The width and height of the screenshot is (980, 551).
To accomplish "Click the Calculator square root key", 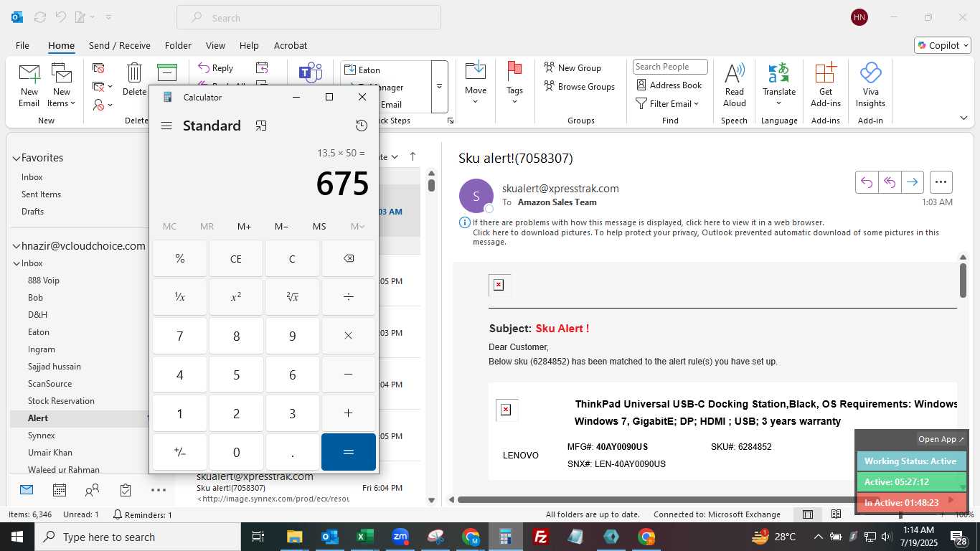I will 292,297.
